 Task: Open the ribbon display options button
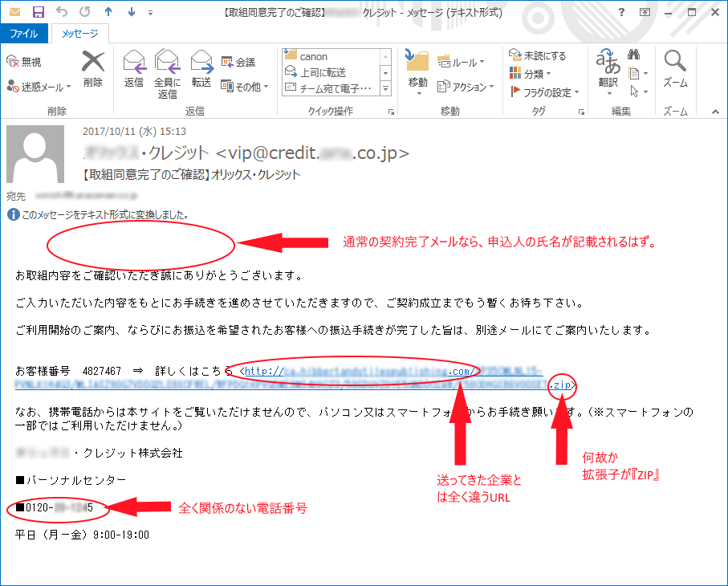(645, 13)
